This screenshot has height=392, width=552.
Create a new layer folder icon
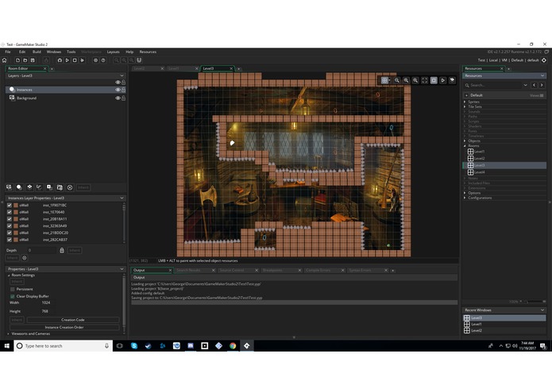(x=60, y=187)
